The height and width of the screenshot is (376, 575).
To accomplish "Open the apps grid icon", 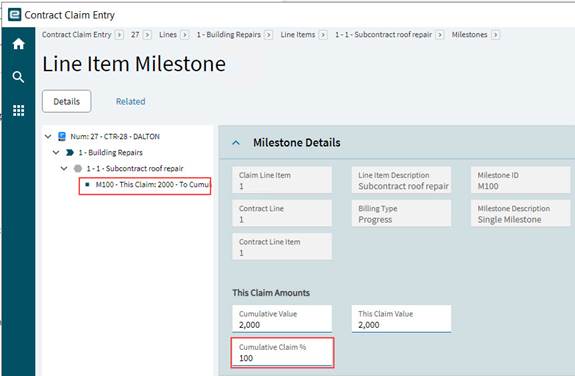I will click(x=18, y=110).
